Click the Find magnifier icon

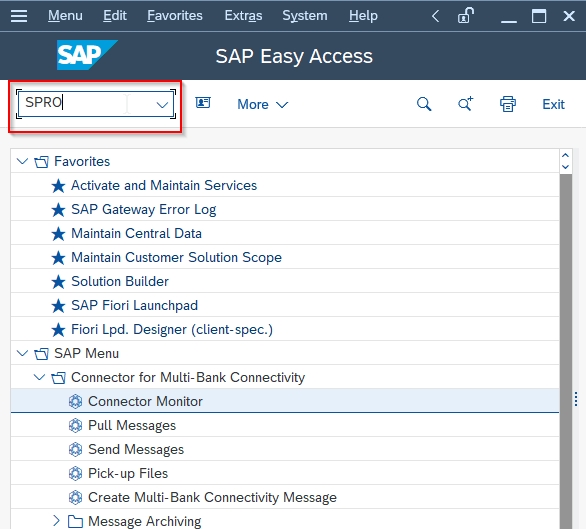[x=424, y=104]
